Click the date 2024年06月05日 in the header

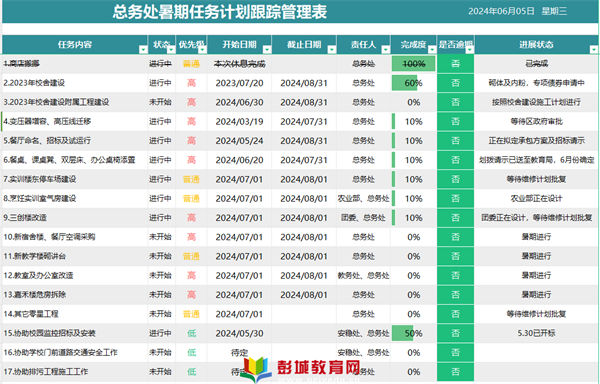(501, 11)
